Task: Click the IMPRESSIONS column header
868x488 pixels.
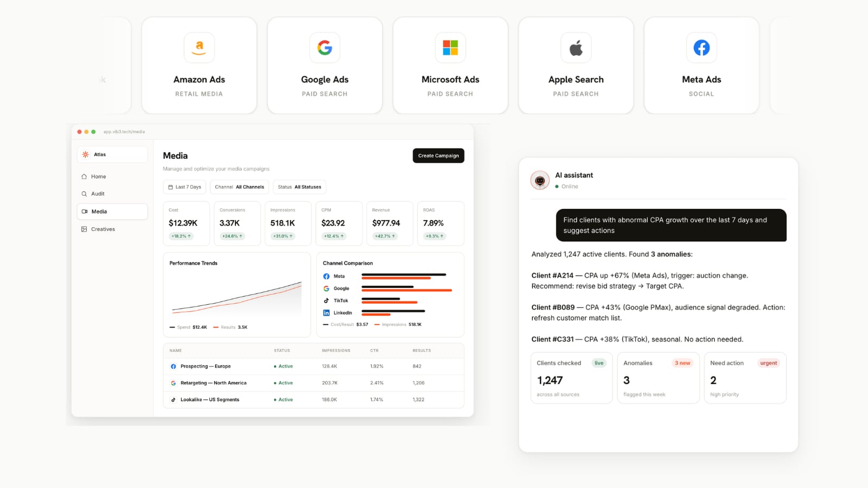Action: click(x=336, y=351)
